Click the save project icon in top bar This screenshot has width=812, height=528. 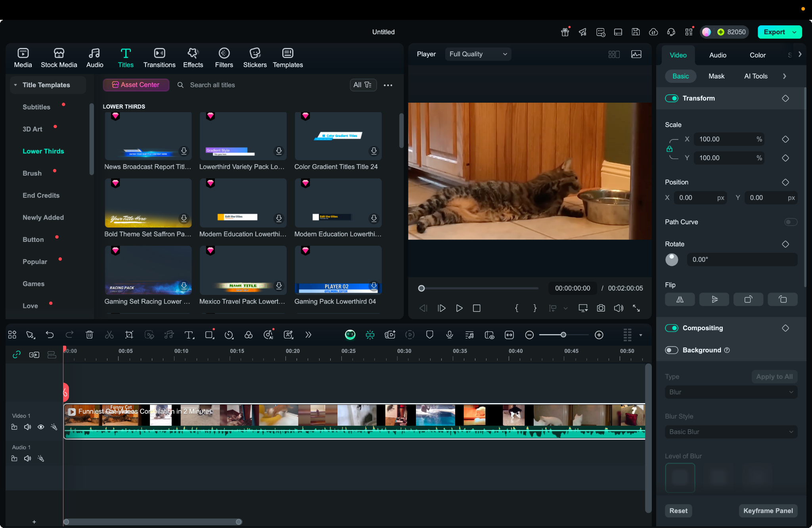636,32
